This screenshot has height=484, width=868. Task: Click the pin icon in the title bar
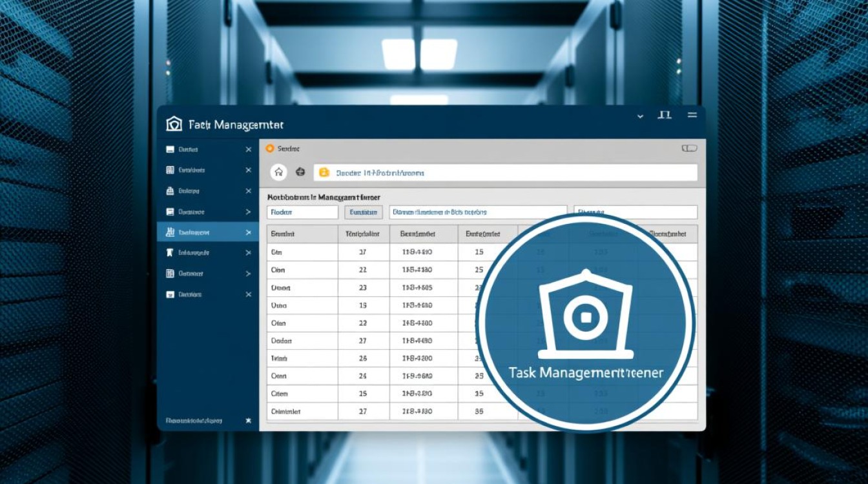[x=664, y=116]
